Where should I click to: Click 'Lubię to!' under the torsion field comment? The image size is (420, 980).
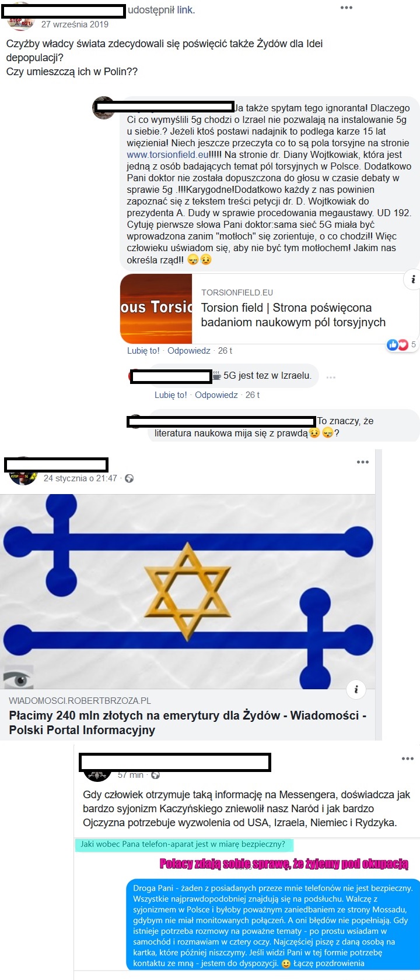(x=143, y=351)
